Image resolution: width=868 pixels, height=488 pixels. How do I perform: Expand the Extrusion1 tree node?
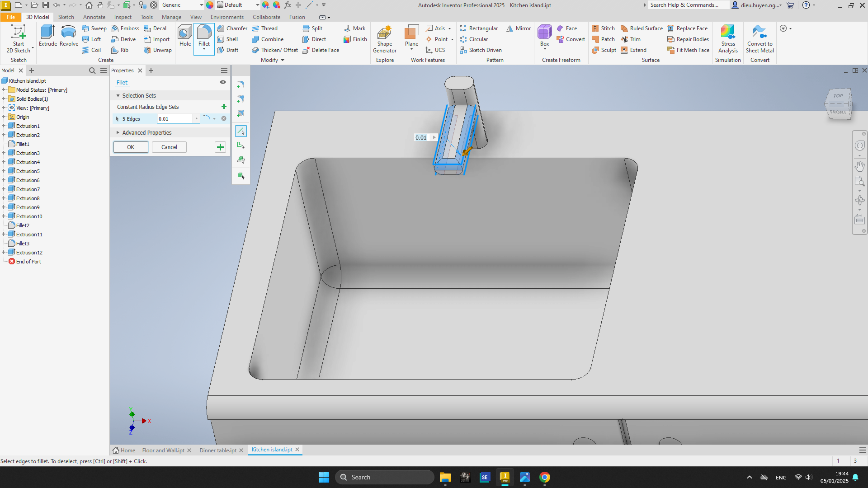coord(4,126)
